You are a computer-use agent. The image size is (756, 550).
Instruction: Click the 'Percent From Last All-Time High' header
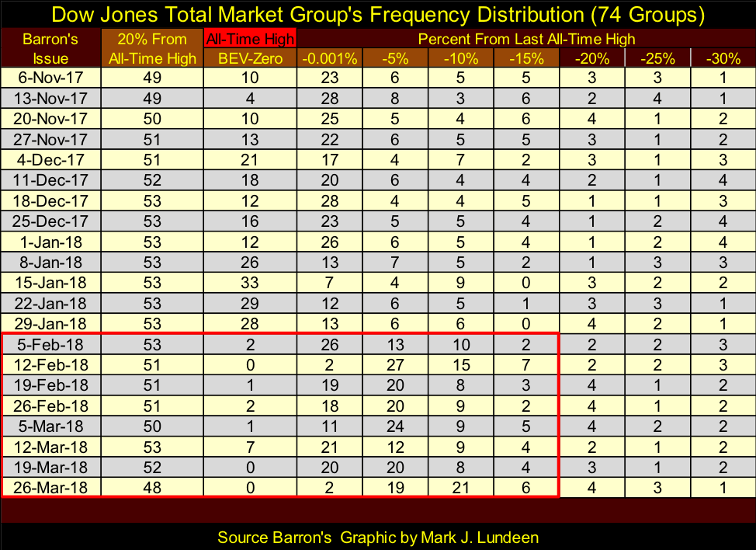point(526,39)
